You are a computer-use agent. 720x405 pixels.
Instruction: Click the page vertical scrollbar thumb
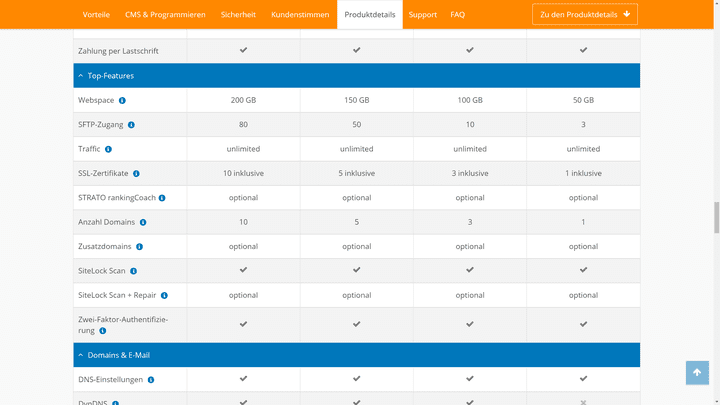click(x=715, y=216)
